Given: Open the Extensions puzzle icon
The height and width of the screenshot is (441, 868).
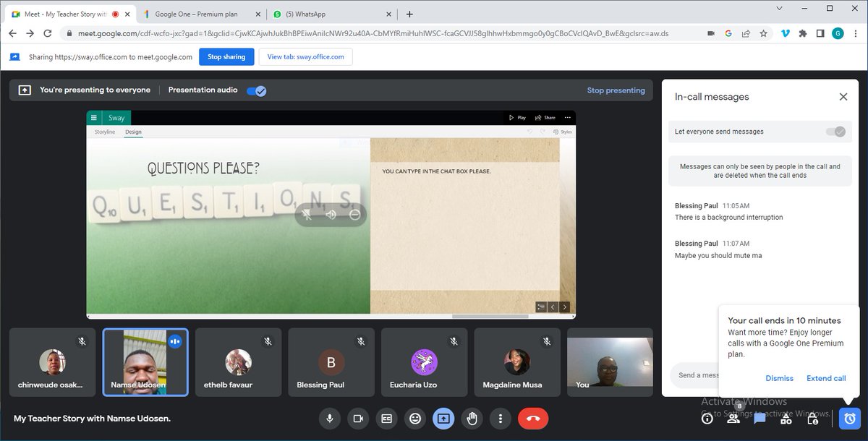Looking at the screenshot, I should coord(803,33).
